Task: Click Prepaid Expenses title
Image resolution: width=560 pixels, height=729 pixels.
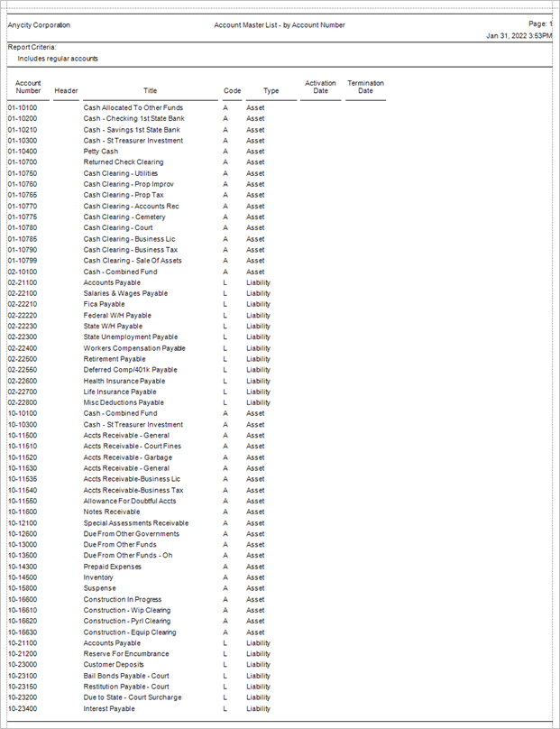Action: pos(113,567)
